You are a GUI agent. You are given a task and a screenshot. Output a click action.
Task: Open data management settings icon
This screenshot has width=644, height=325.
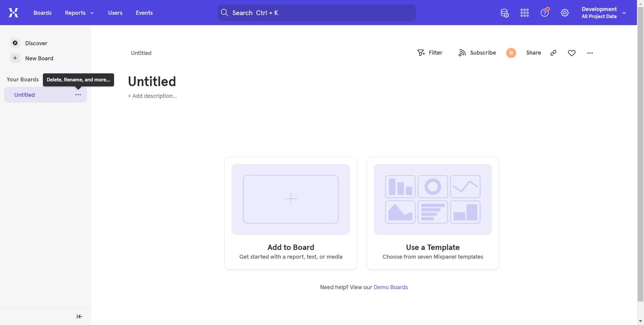click(504, 13)
